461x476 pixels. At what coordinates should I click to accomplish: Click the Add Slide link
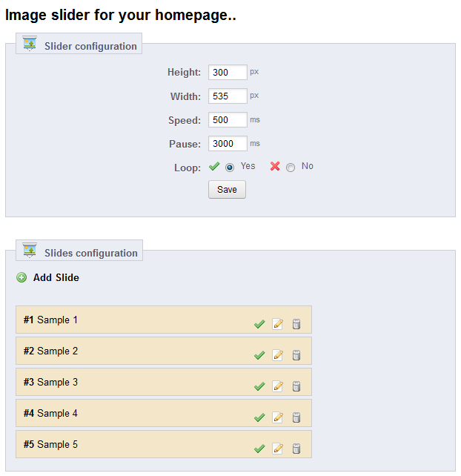[x=56, y=278]
